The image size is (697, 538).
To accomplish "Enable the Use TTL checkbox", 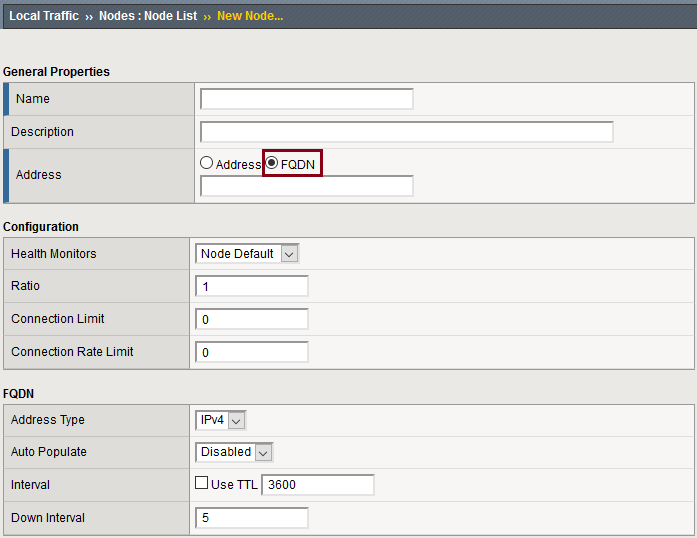I will [203, 484].
